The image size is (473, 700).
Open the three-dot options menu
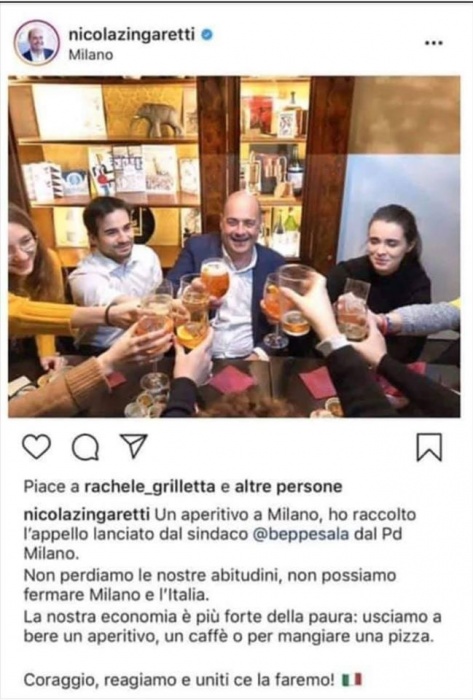click(433, 43)
